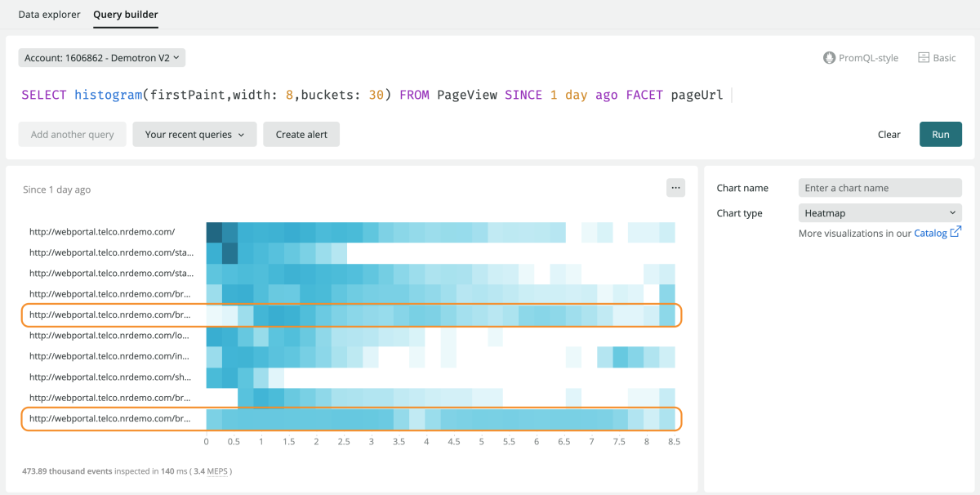The image size is (980, 495).
Task: Click the PromQL-style mode icon
Action: [x=830, y=58]
